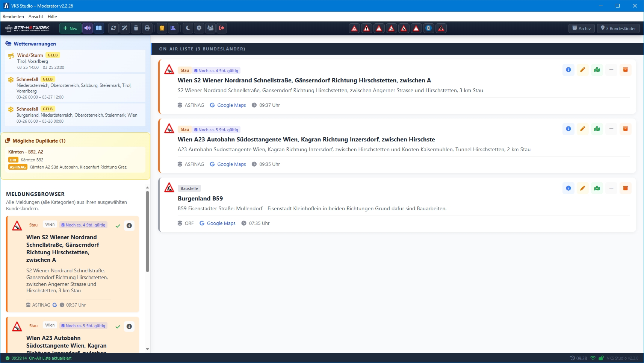This screenshot has height=363, width=644.
Task: Click the red logout icon in toolbar
Action: coord(222,28)
